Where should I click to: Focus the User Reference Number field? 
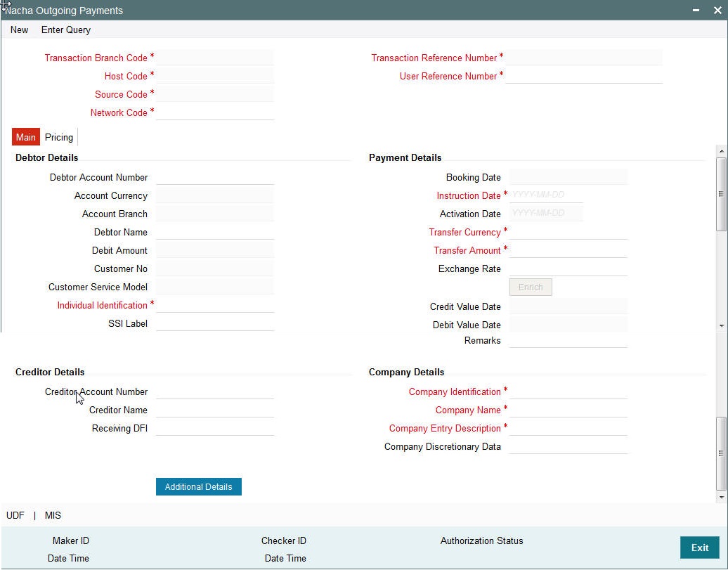point(584,76)
